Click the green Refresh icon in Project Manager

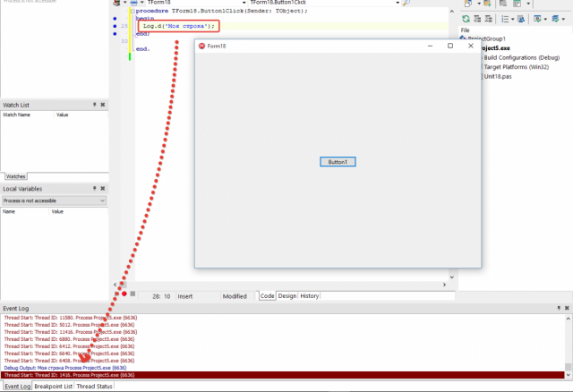[x=466, y=19]
